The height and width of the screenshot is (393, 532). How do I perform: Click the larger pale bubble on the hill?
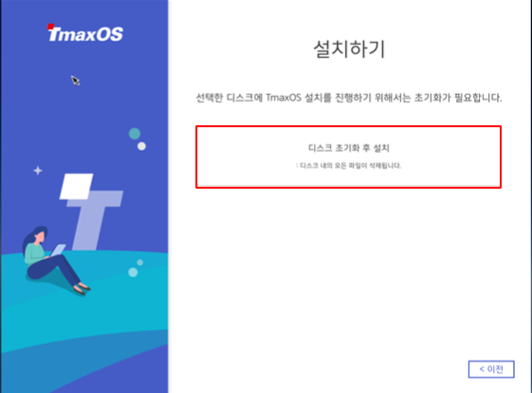133,272
